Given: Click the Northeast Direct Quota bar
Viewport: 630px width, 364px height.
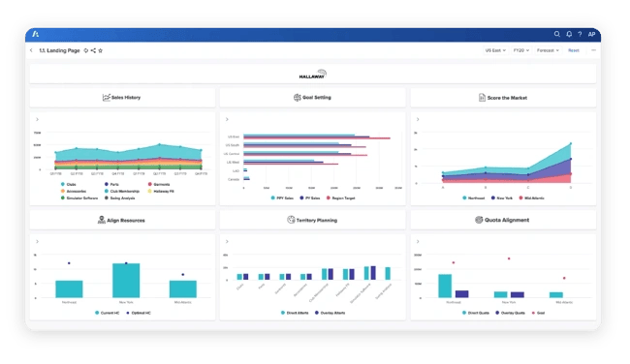Looking at the screenshot, I should (445, 287).
